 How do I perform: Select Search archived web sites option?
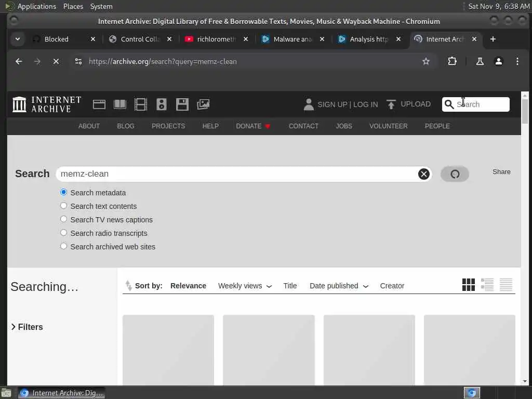(x=63, y=246)
